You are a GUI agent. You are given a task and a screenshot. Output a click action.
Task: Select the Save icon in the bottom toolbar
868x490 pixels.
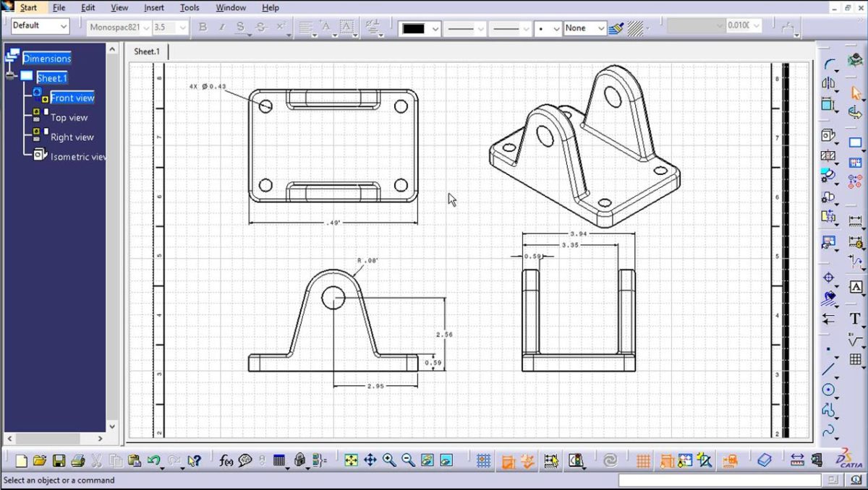point(60,460)
